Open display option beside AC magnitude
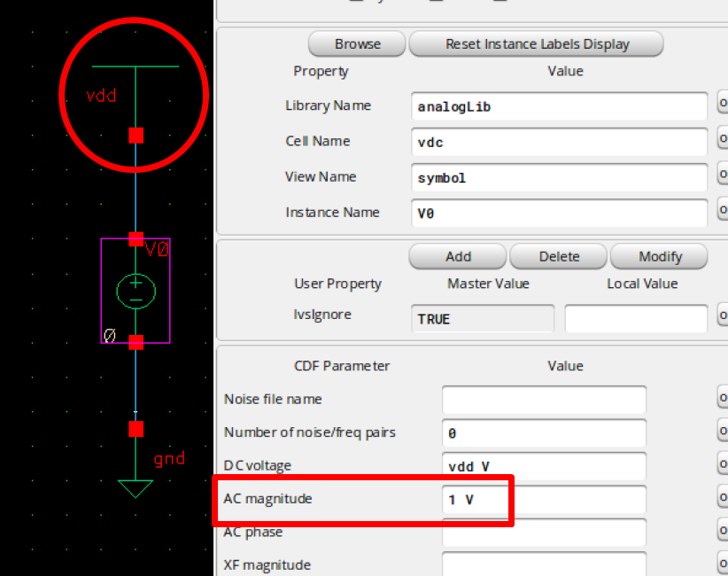This screenshot has width=728, height=576. (x=723, y=497)
